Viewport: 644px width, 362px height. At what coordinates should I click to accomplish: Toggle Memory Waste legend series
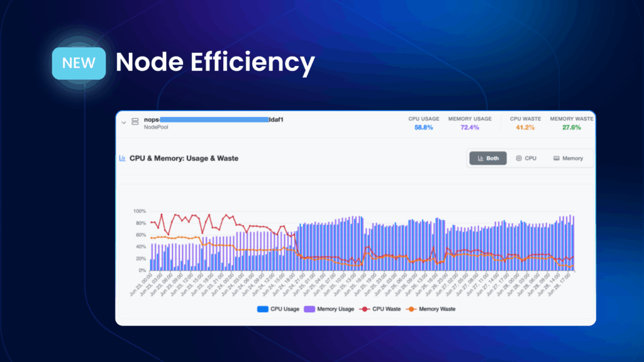point(430,309)
